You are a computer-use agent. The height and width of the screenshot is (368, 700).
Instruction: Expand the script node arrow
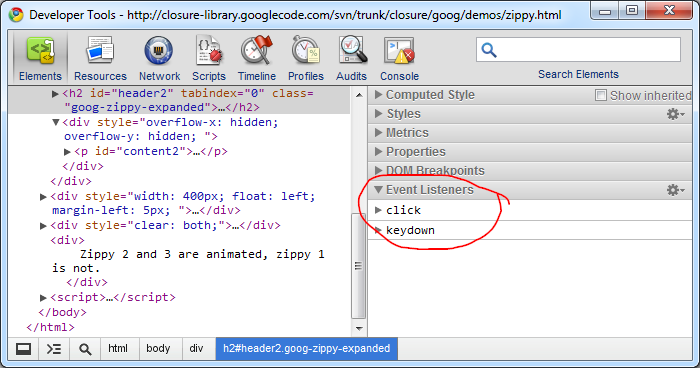click(43, 298)
